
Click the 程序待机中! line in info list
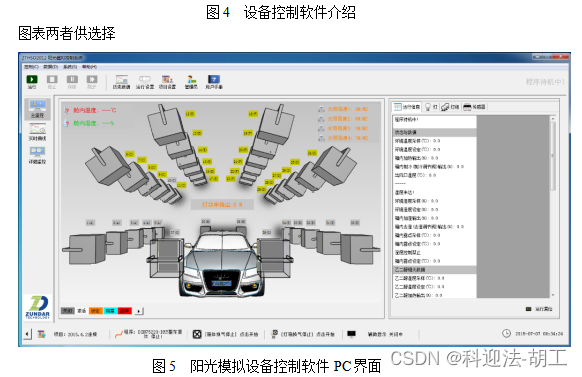pyautogui.click(x=434, y=120)
